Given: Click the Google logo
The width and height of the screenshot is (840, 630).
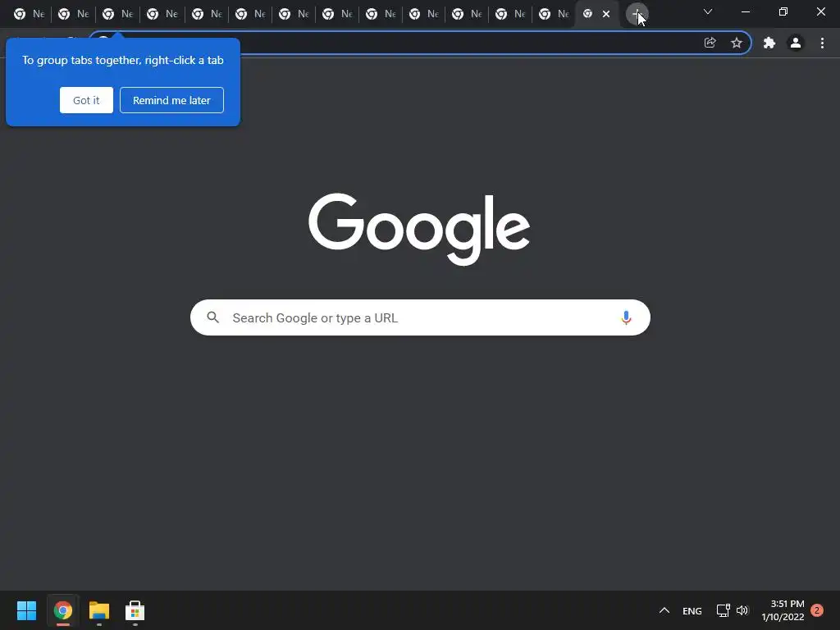Looking at the screenshot, I should [x=419, y=230].
